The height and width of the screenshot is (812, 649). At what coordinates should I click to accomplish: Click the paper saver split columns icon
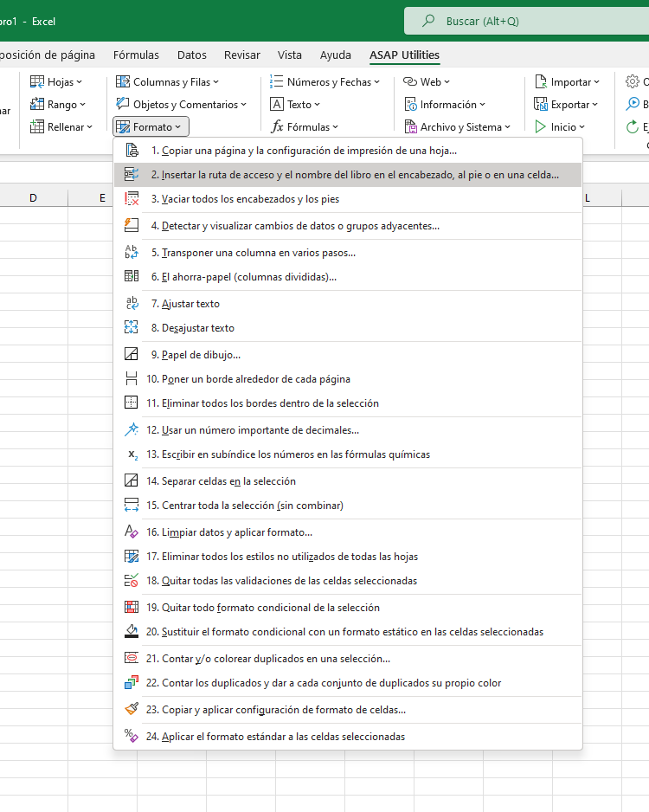click(132, 276)
